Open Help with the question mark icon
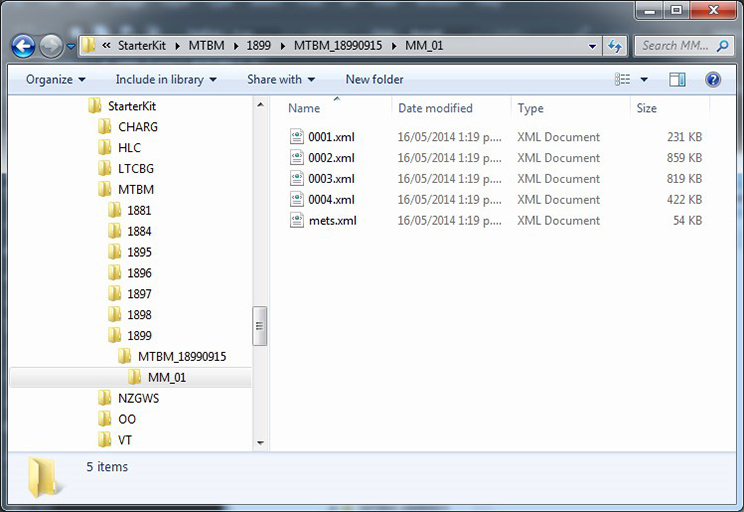Screen dimensions: 744x512 (713, 79)
